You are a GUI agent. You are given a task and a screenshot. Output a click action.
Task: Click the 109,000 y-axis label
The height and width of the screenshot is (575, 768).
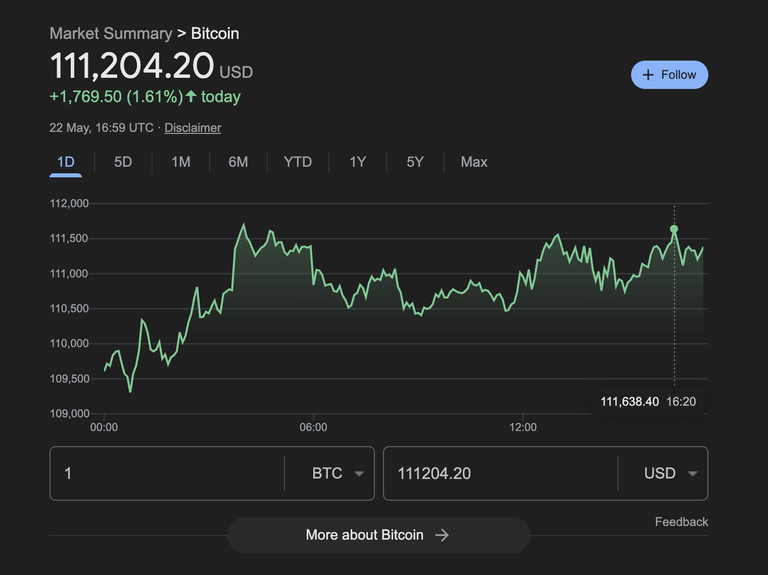coord(69,413)
